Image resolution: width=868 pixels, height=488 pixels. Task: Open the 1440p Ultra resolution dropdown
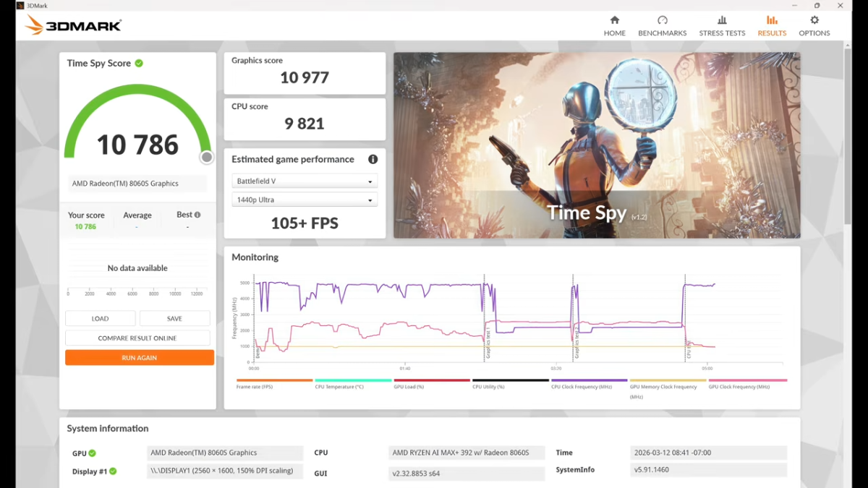point(304,200)
